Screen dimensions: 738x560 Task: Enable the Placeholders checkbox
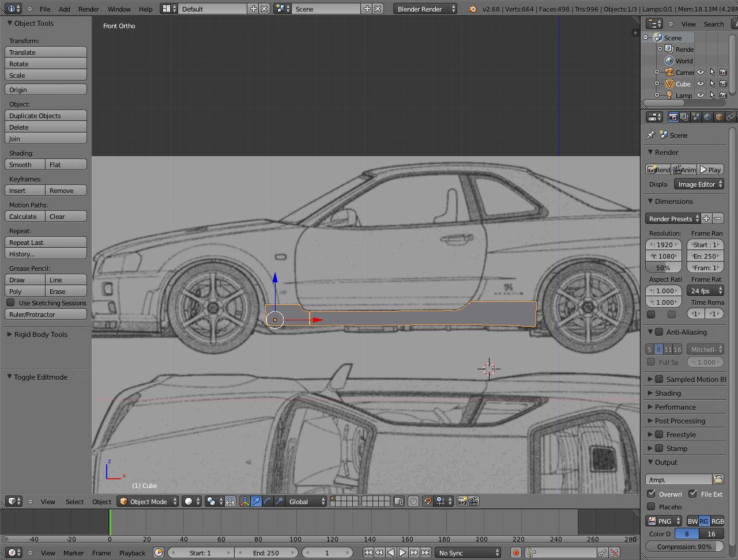[x=652, y=507]
